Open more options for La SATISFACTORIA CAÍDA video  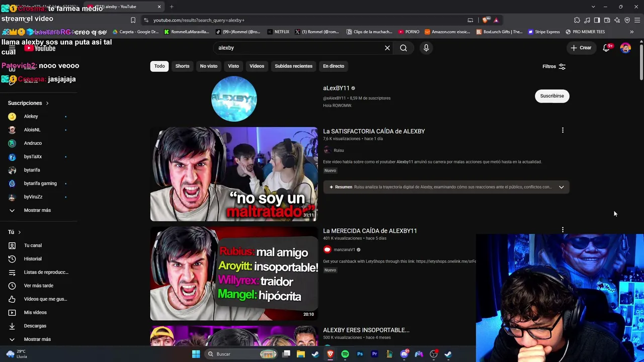(562, 131)
